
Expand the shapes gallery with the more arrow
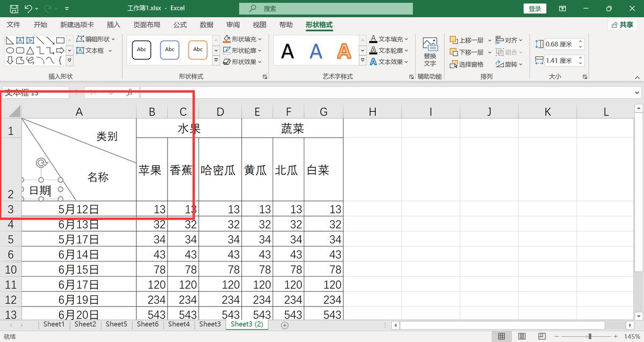click(x=70, y=61)
